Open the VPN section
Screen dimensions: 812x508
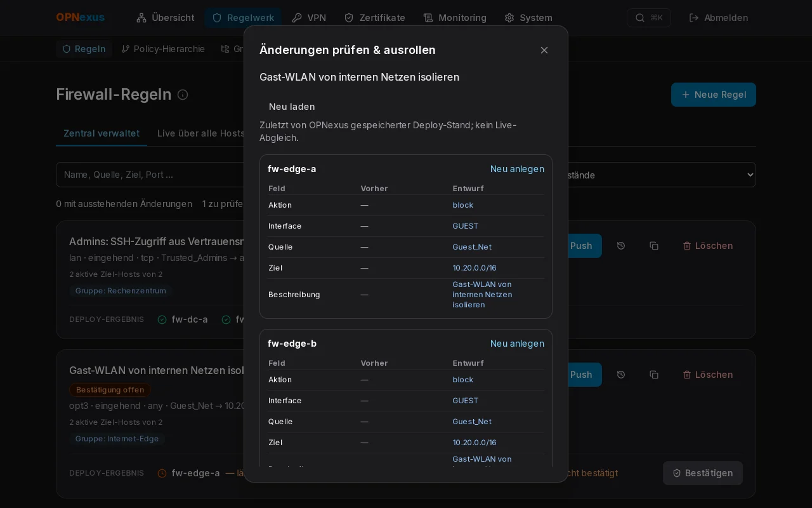(309, 18)
